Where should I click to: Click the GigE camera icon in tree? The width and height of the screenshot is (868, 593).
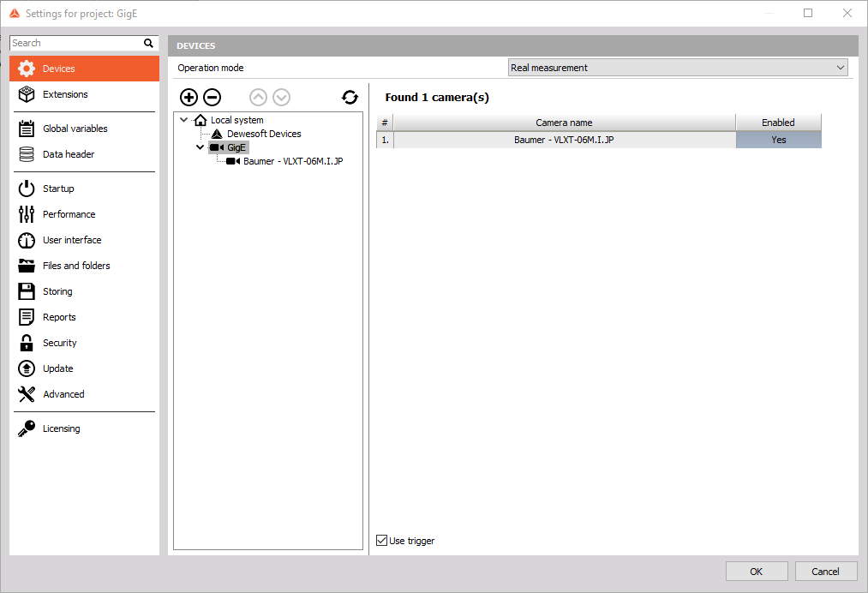tap(217, 148)
